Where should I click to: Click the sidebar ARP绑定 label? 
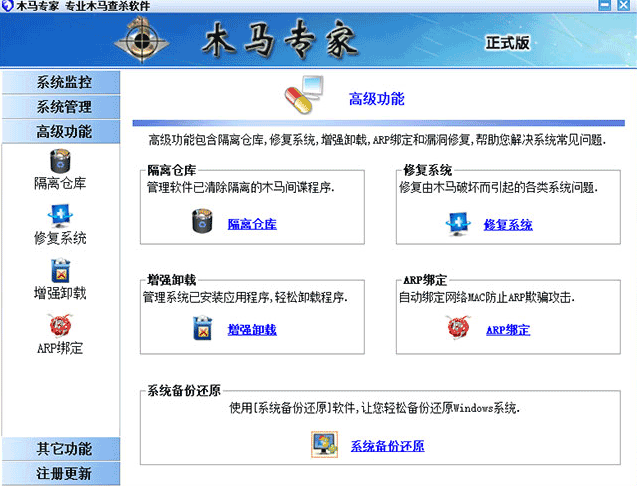60,348
